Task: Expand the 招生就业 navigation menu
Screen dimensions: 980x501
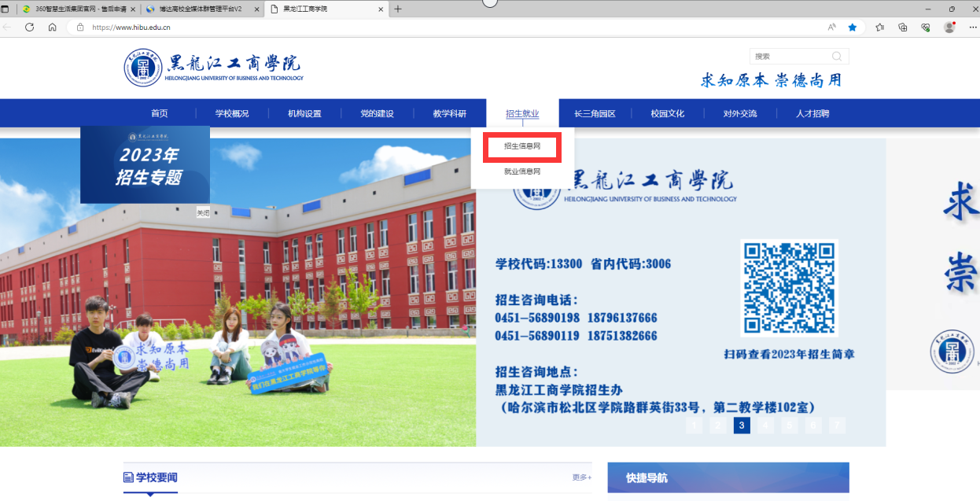Action: (522, 113)
